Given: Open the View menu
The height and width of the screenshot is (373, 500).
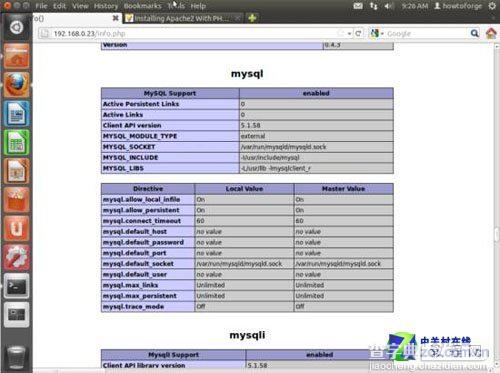Looking at the screenshot, I should click(80, 6).
